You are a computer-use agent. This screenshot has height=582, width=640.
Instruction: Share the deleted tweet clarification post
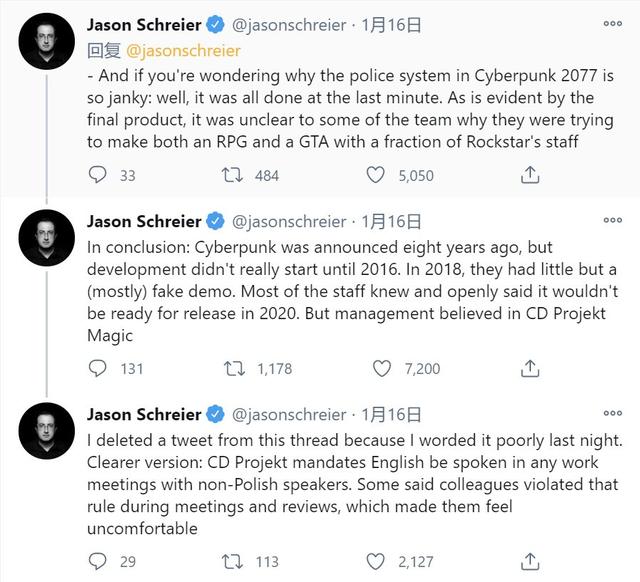pyautogui.click(x=530, y=561)
